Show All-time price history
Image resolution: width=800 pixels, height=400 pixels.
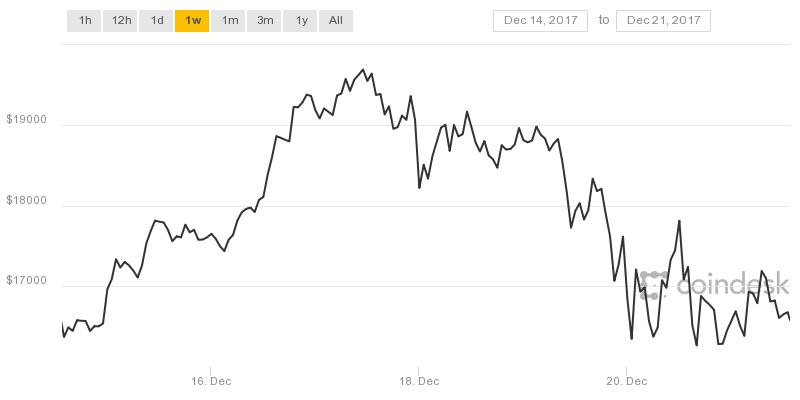(336, 20)
